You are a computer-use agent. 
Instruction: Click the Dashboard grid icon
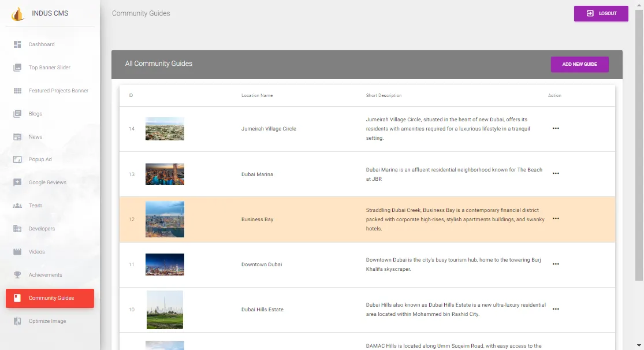coord(17,44)
